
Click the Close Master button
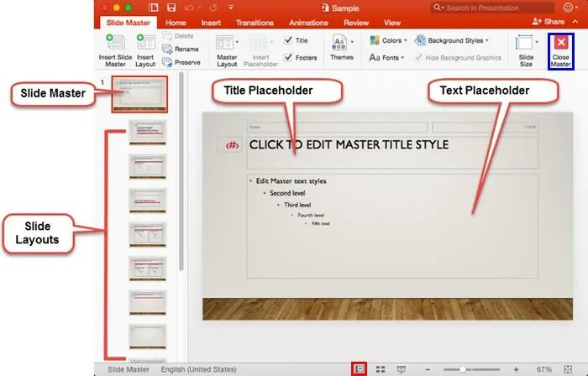click(x=560, y=51)
